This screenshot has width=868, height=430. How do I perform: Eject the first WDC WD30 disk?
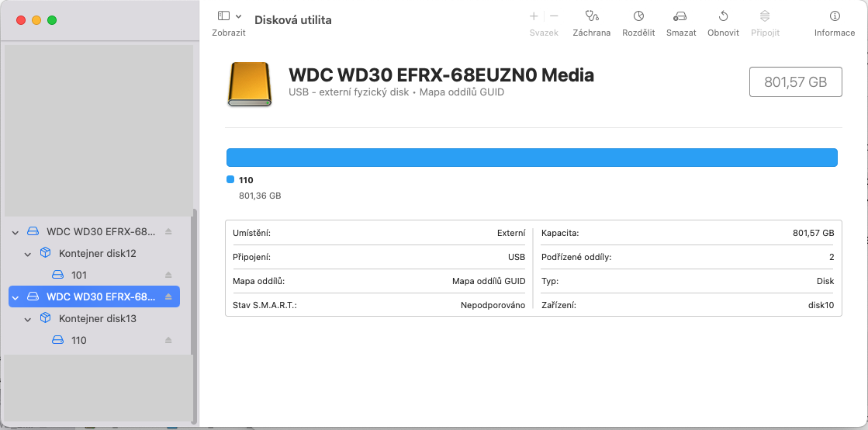click(x=168, y=231)
